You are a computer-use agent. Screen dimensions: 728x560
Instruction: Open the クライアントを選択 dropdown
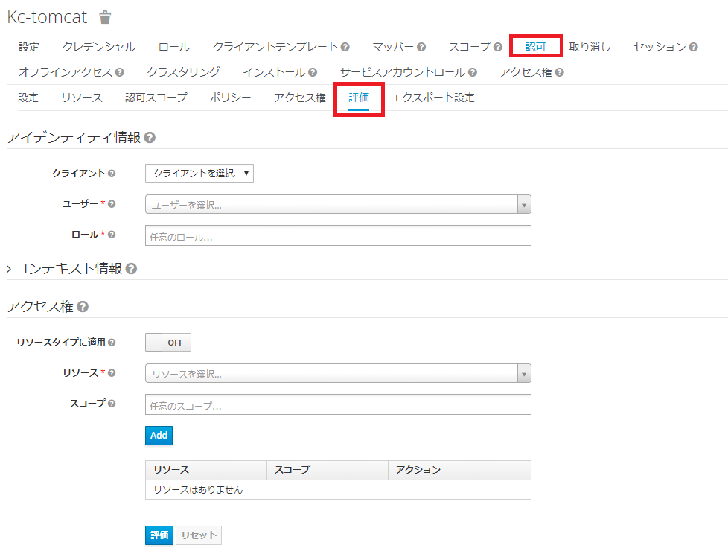199,173
